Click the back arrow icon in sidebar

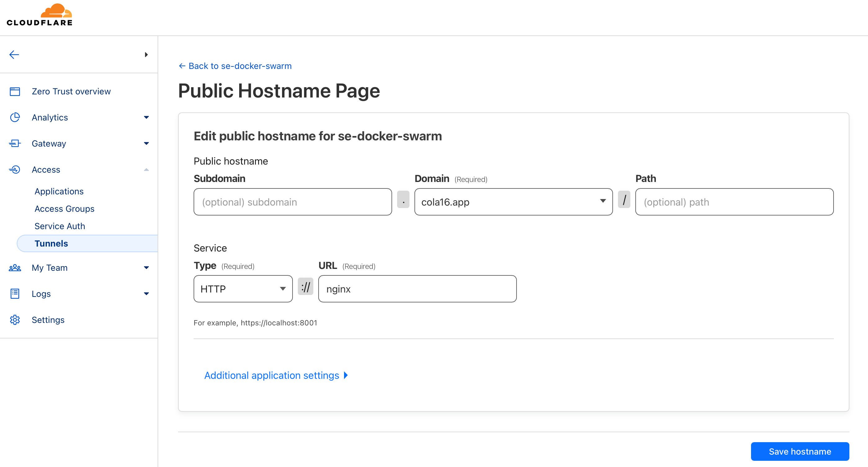tap(14, 55)
